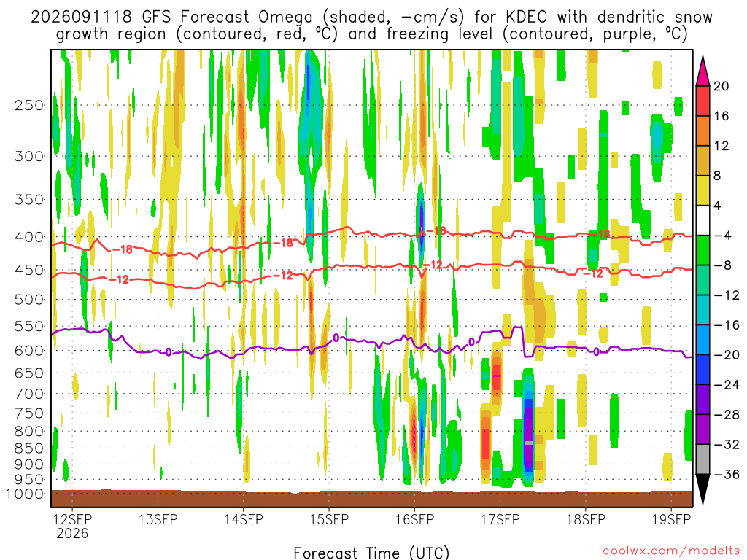Click the gray -32 to -36 swatch
The height and width of the screenshot is (560, 747).
pyautogui.click(x=703, y=459)
